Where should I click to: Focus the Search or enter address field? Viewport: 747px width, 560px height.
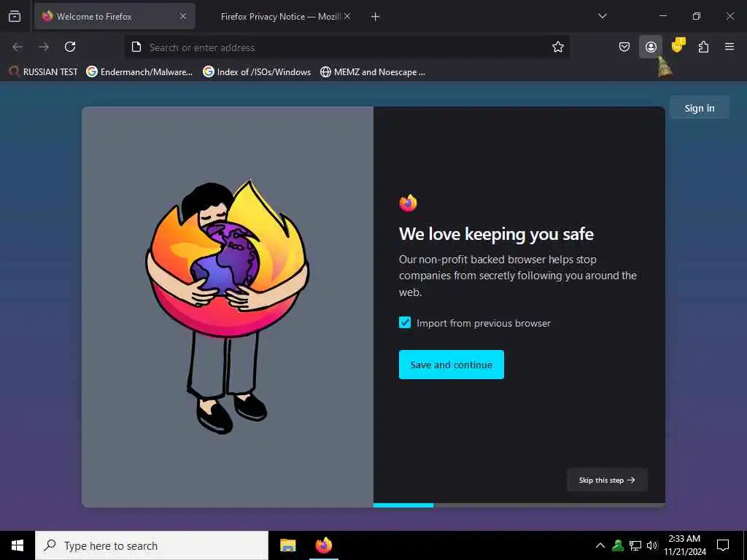348,47
